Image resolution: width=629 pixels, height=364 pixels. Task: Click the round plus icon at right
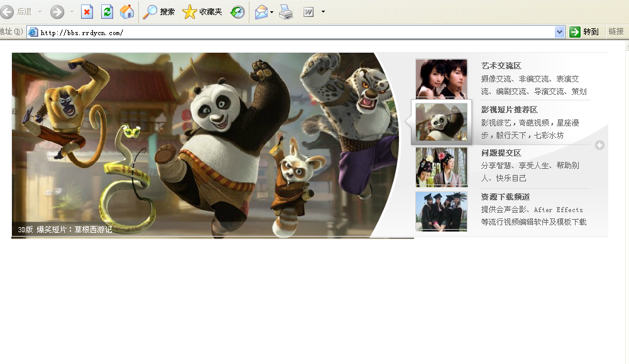click(599, 146)
